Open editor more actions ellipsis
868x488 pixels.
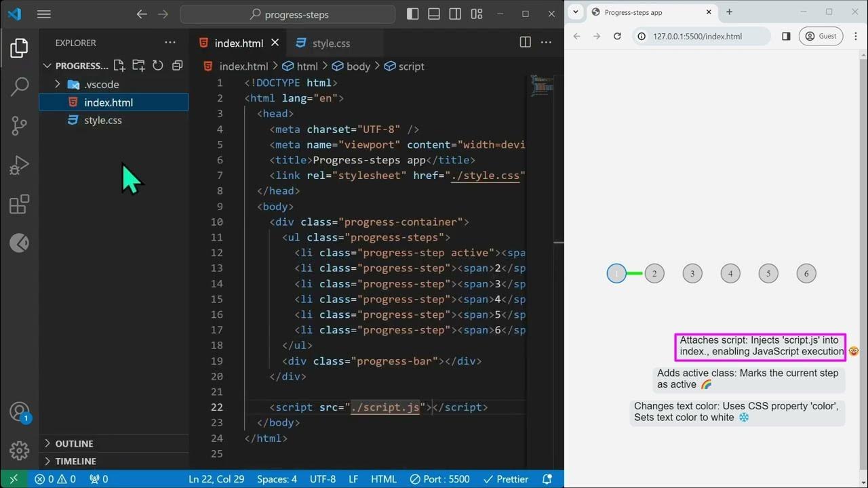tap(546, 43)
